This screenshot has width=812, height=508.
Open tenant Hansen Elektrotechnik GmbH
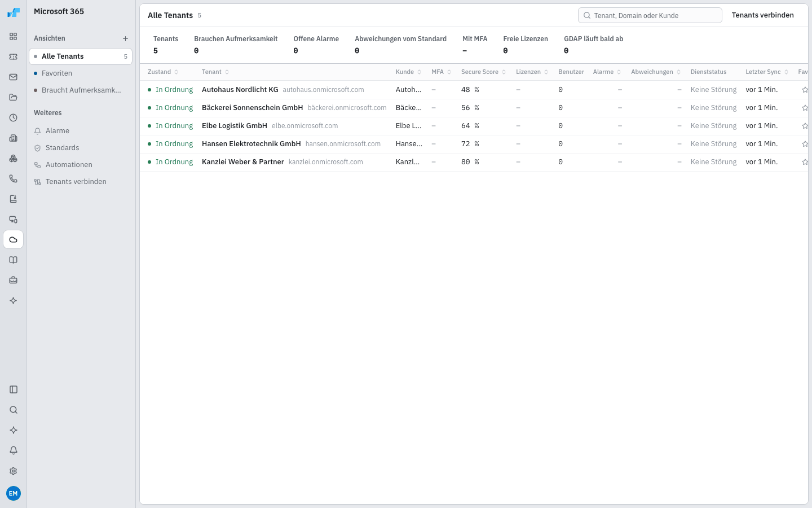click(251, 144)
